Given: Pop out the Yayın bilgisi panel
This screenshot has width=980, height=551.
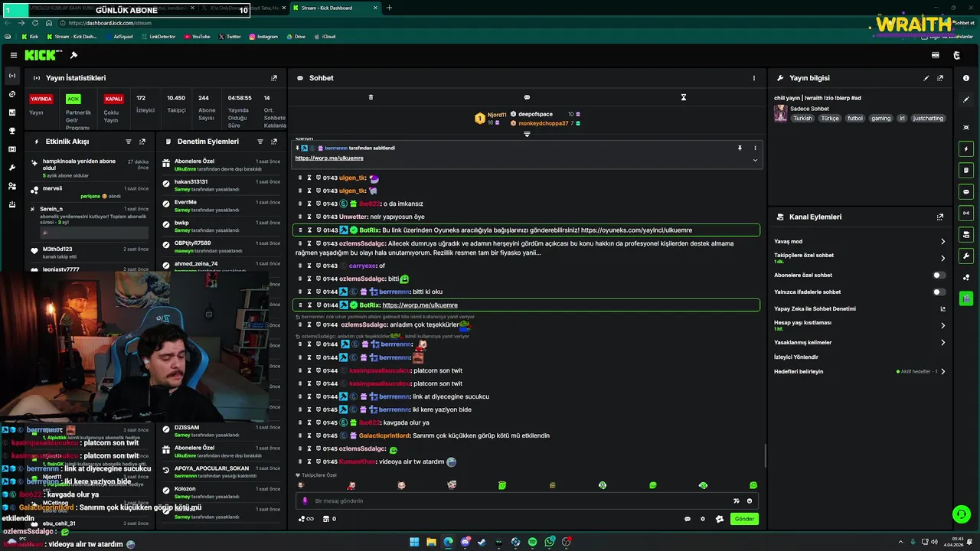Looking at the screenshot, I should [940, 78].
